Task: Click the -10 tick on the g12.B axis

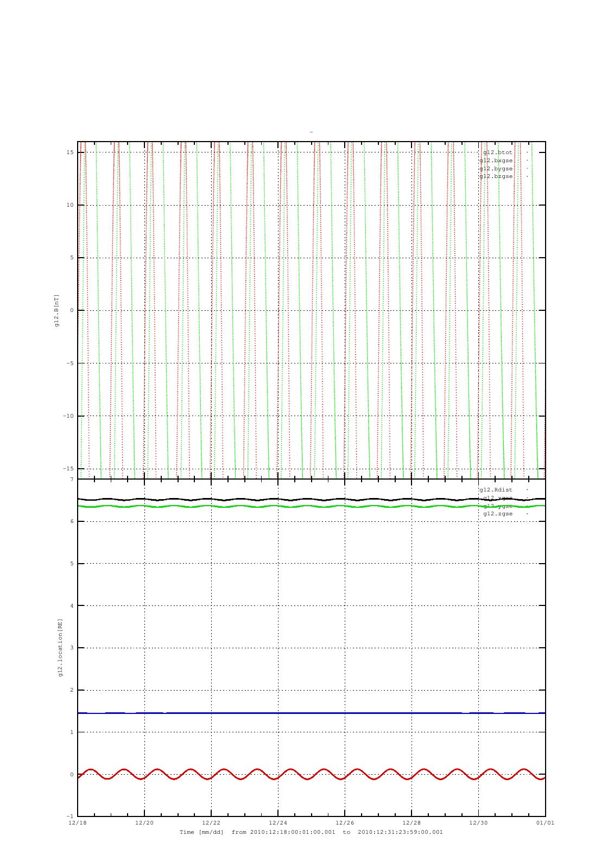Action: [68, 416]
